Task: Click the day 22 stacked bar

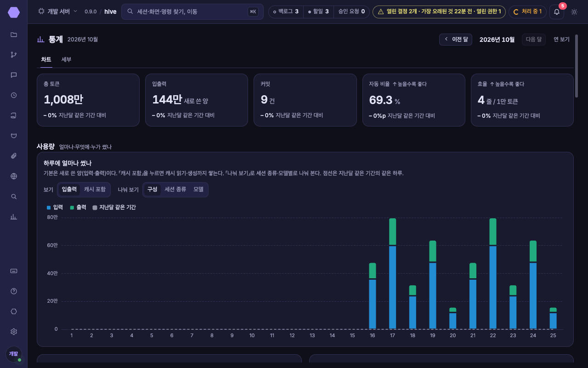Action: (x=493, y=273)
